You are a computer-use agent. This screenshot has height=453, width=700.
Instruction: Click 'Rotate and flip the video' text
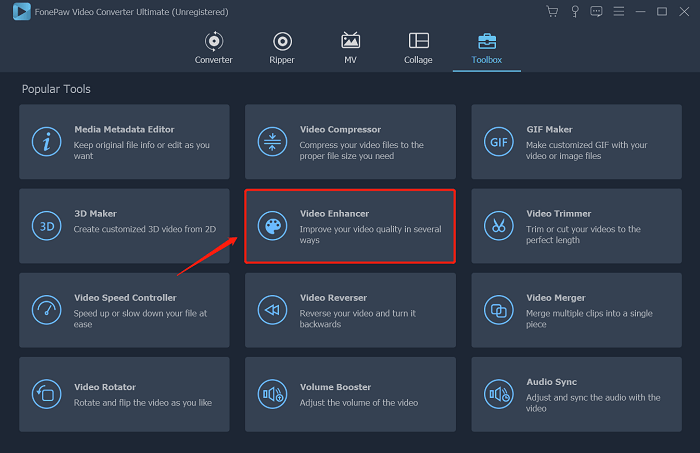143,403
